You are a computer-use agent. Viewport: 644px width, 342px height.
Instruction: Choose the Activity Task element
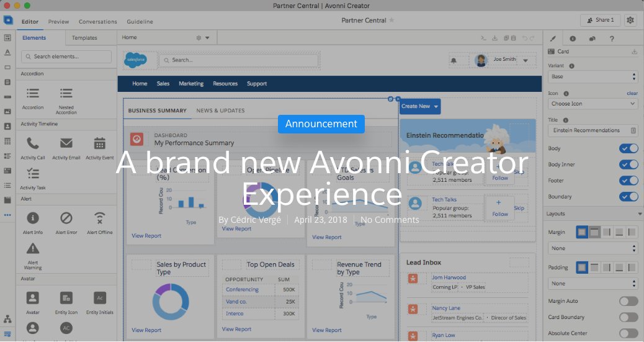tap(33, 178)
